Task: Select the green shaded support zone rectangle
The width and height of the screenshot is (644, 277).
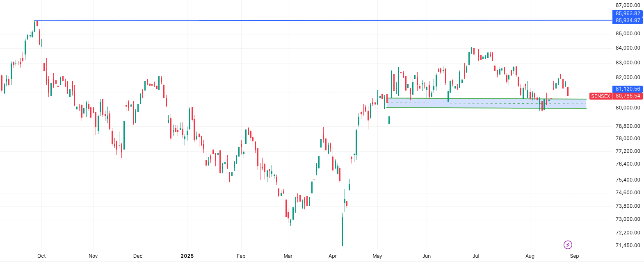Action: point(486,103)
